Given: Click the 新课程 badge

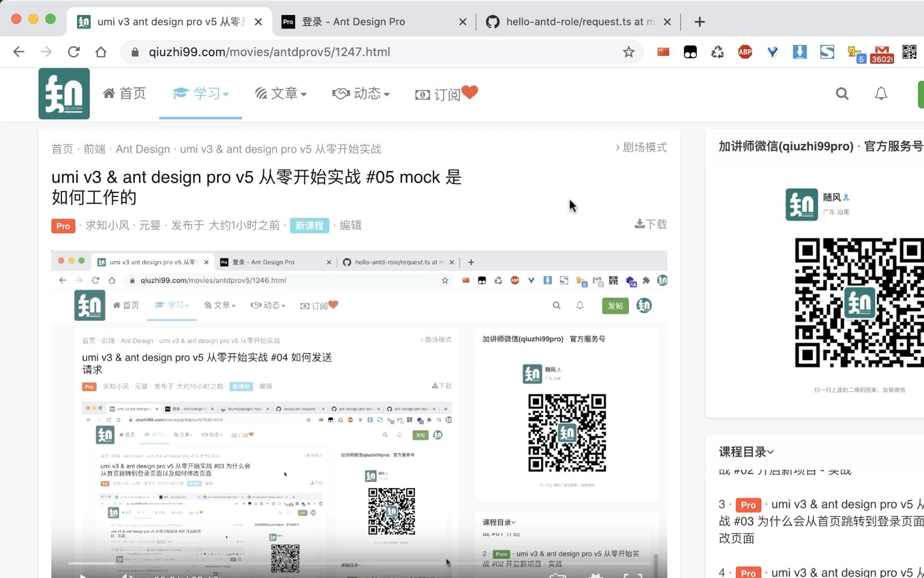Looking at the screenshot, I should click(x=310, y=225).
